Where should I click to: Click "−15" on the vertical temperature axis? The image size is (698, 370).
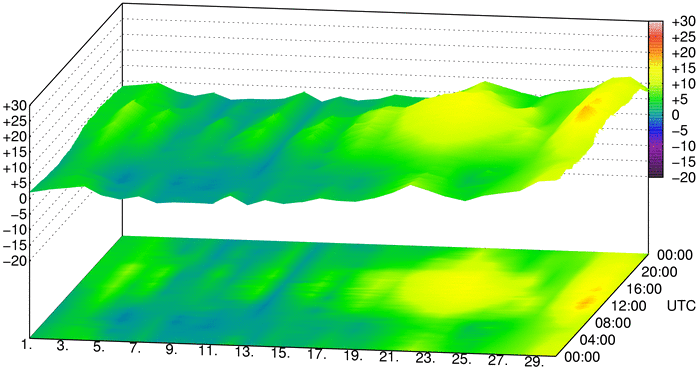pos(16,245)
